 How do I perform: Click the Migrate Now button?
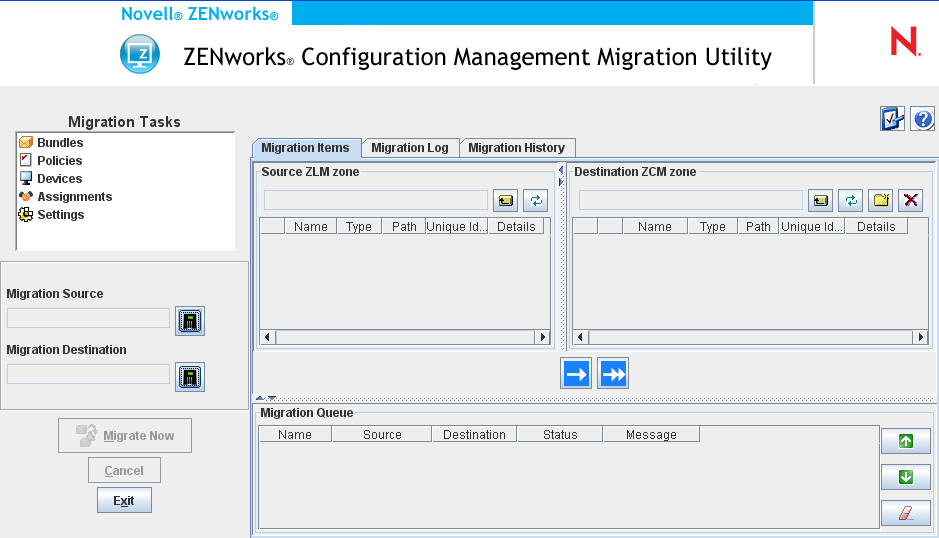pos(125,436)
